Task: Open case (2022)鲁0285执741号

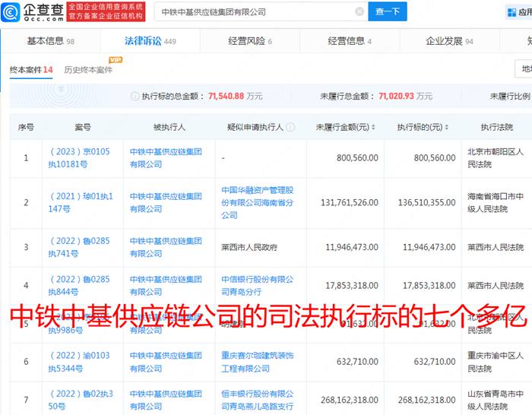Action: 79,247
